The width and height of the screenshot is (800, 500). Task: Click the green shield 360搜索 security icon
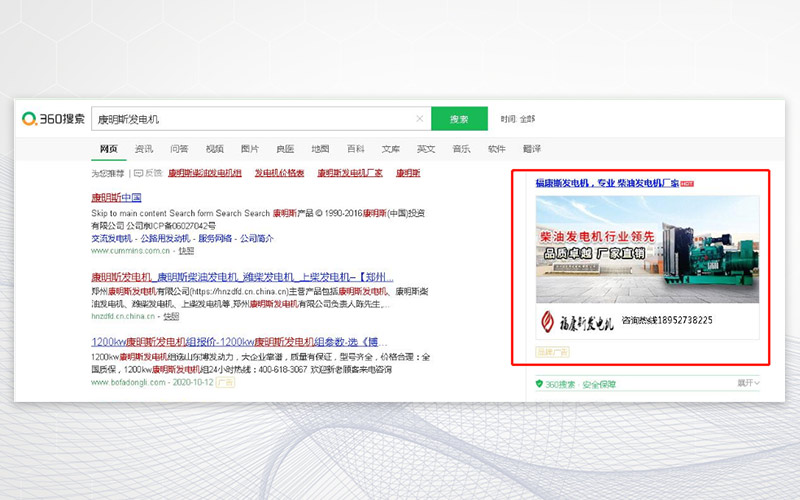(539, 384)
